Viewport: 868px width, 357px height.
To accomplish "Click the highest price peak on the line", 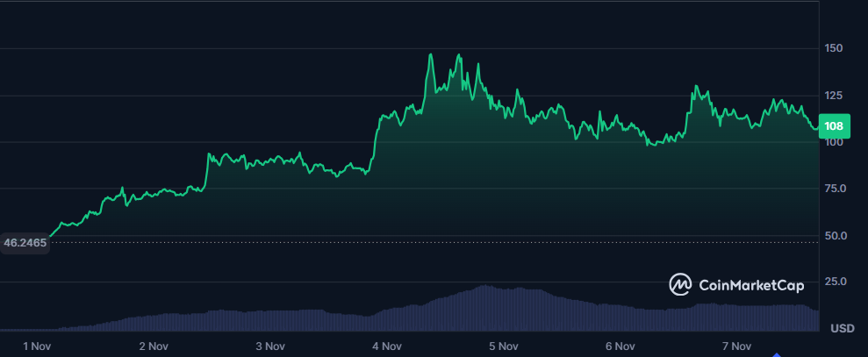I will [431, 54].
